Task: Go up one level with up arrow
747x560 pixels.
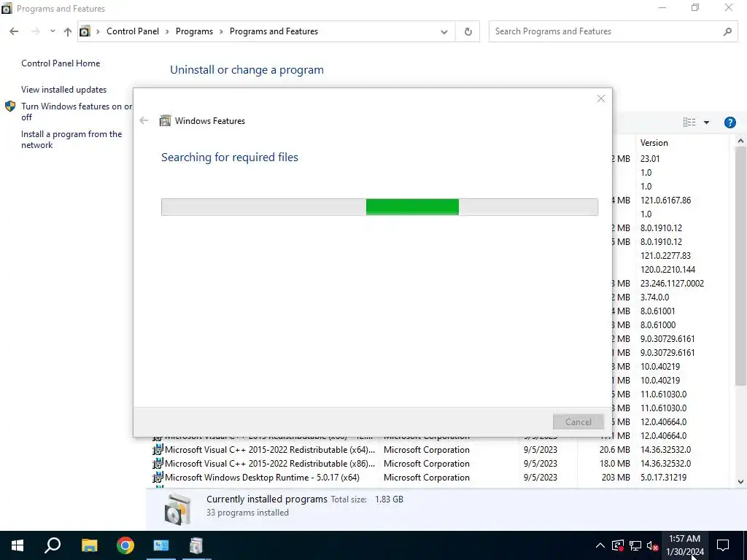Action: (x=68, y=32)
